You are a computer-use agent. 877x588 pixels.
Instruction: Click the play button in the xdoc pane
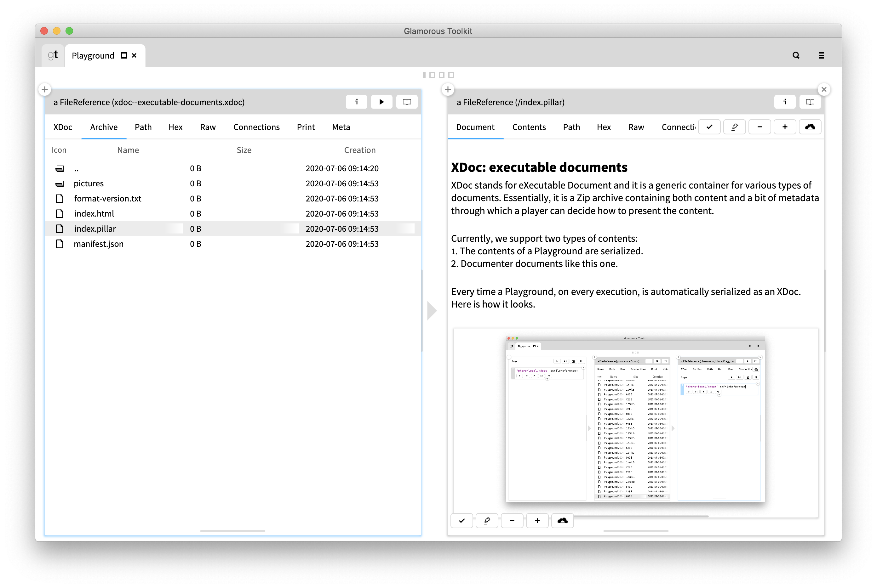381,102
